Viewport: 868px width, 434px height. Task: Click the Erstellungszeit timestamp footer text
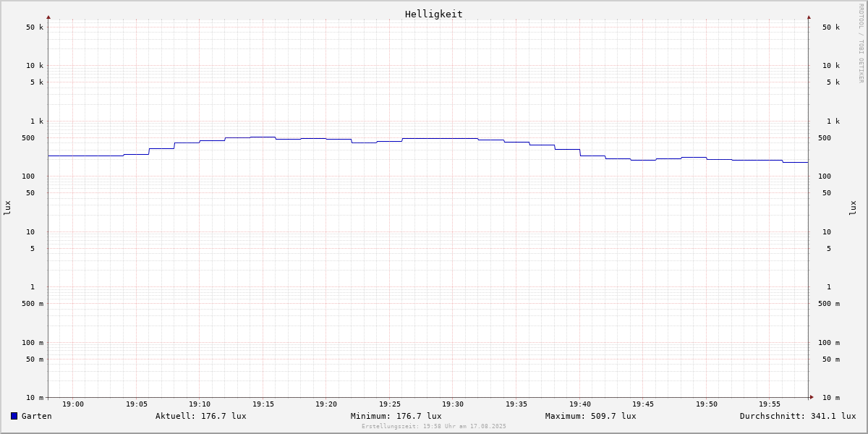tap(434, 426)
